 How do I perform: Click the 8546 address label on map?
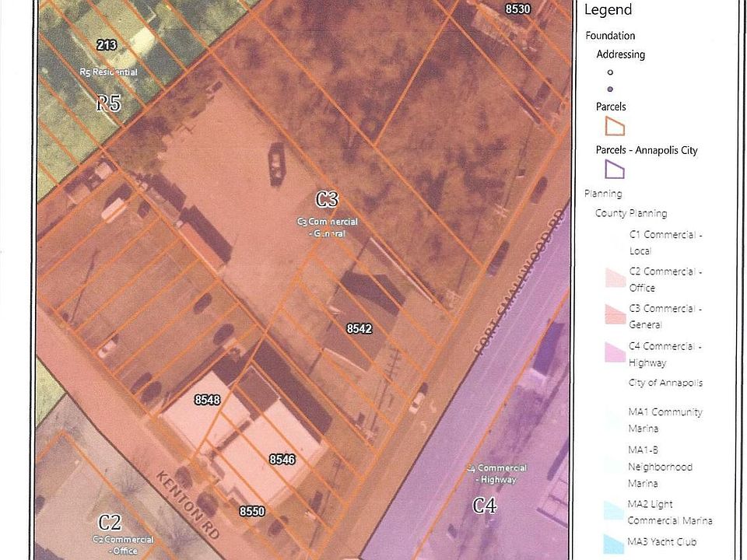tap(282, 460)
